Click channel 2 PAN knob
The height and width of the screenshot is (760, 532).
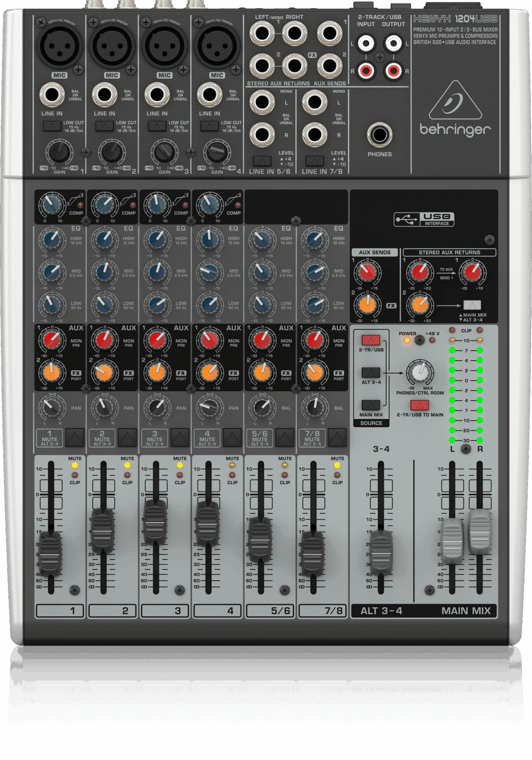click(x=104, y=407)
